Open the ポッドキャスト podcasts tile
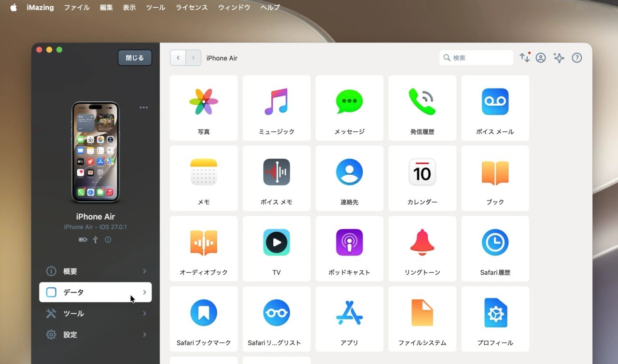The image size is (618, 364). [349, 249]
